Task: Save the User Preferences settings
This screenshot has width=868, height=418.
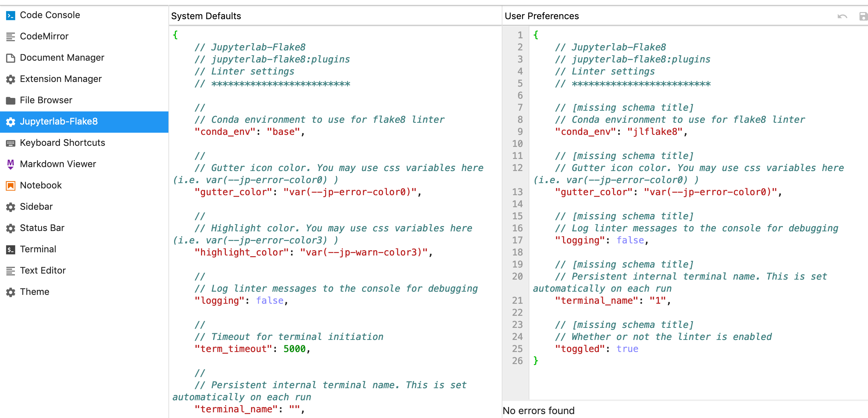Action: point(863,16)
